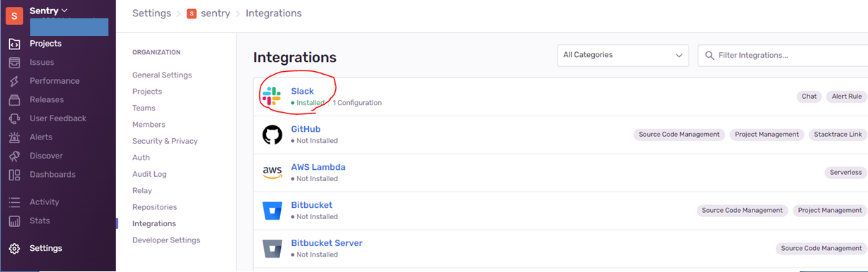Click the AWS logo icon

[x=272, y=173]
